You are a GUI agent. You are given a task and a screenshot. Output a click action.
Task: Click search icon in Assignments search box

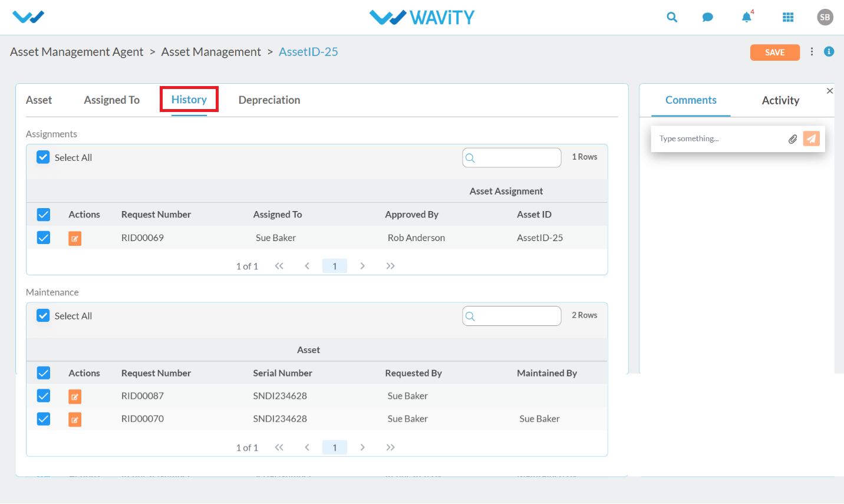470,158
